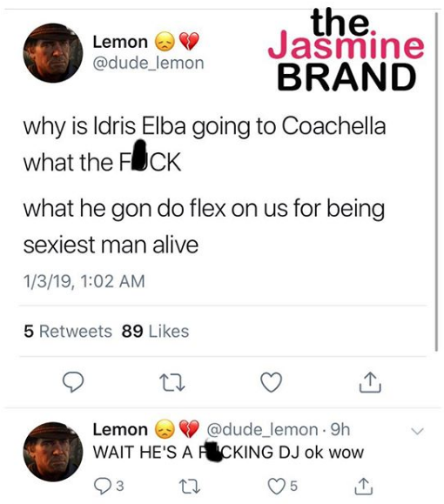Reply to the main Idris Elba tweet

coord(73,382)
